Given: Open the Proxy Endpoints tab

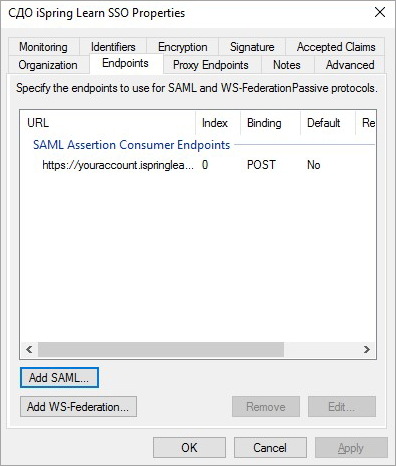Looking at the screenshot, I should 211,65.
